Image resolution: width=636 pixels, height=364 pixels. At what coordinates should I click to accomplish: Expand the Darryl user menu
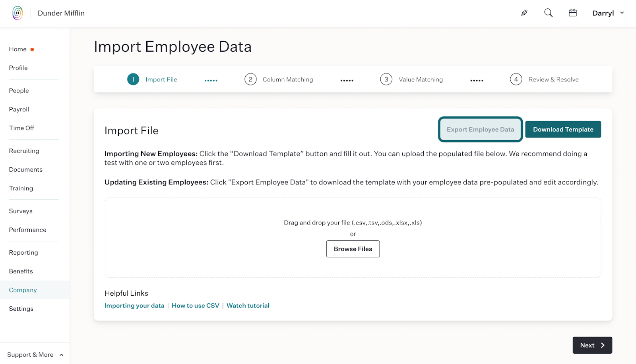[608, 13]
